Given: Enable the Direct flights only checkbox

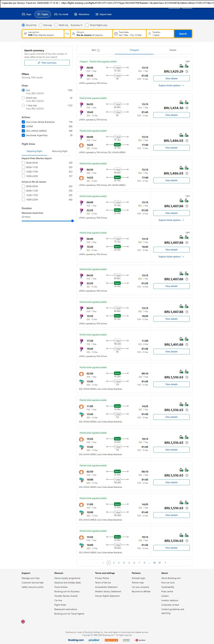Looking at the screenshot, I should pyautogui.click(x=87, y=25).
